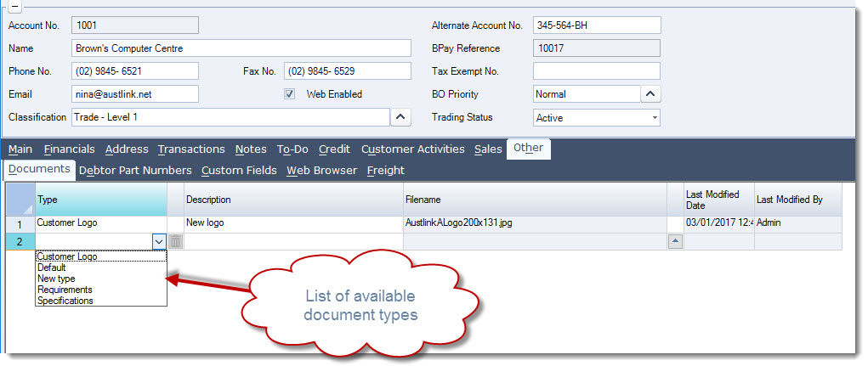
Task: Click the 03/01/2017 last modified date cell
Action: click(719, 224)
